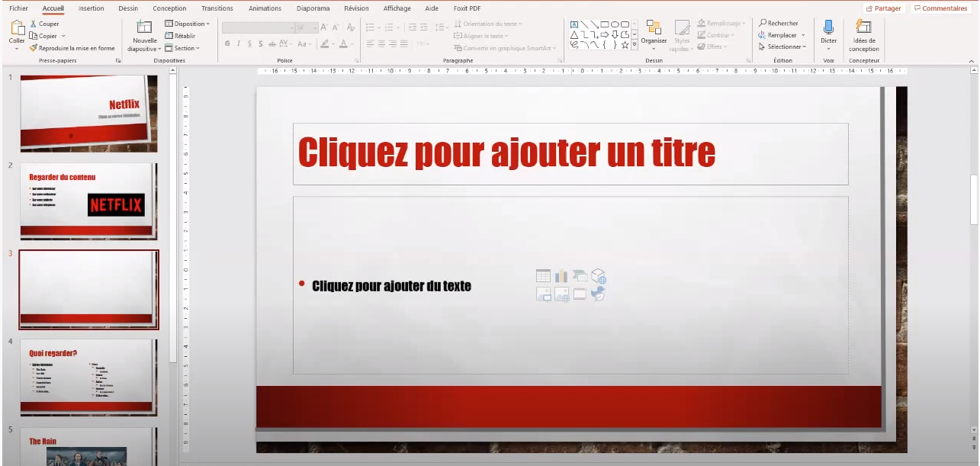
Task: Insert a SmartArt graphic from the placeholder
Action: [580, 276]
